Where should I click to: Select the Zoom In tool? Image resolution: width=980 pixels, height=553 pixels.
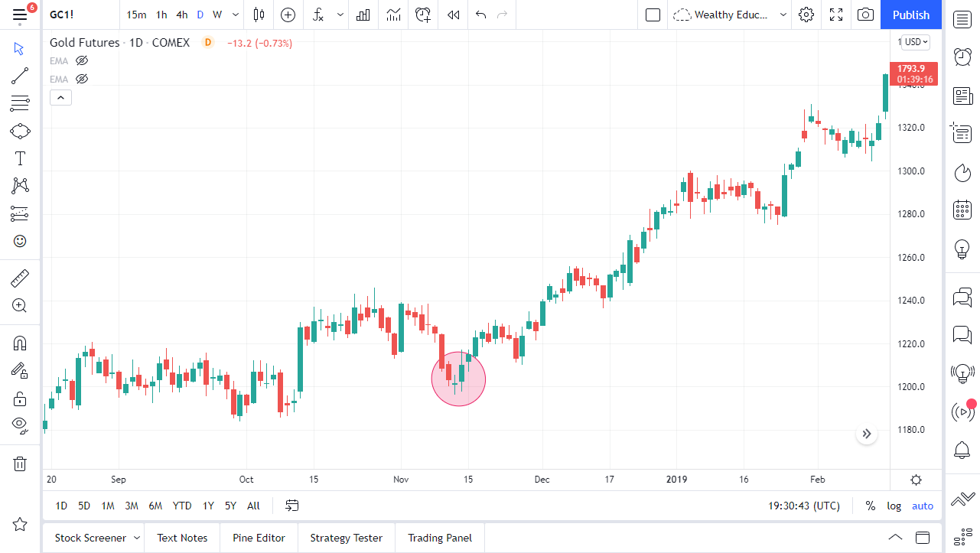(x=20, y=306)
